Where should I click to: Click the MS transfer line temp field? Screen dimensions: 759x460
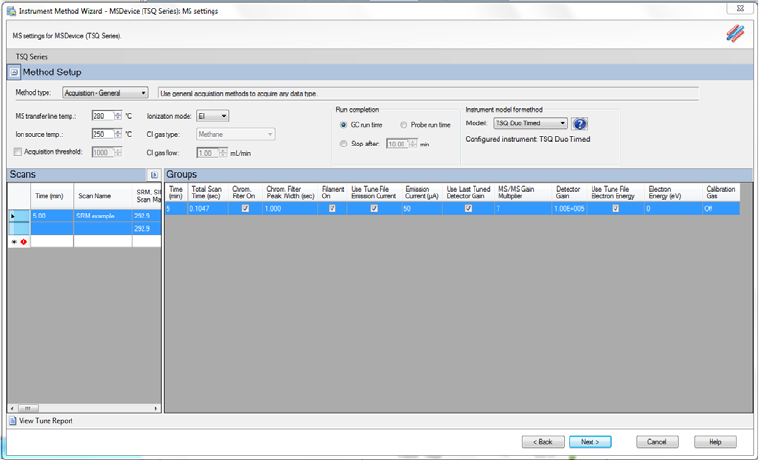103,116
